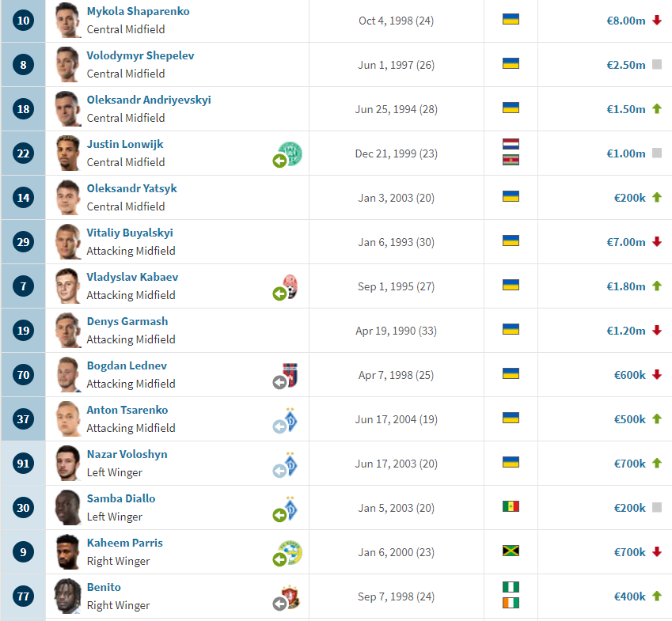Click Vladyslav Kabaev's former club crest
The height and width of the screenshot is (621, 672).
[290, 286]
